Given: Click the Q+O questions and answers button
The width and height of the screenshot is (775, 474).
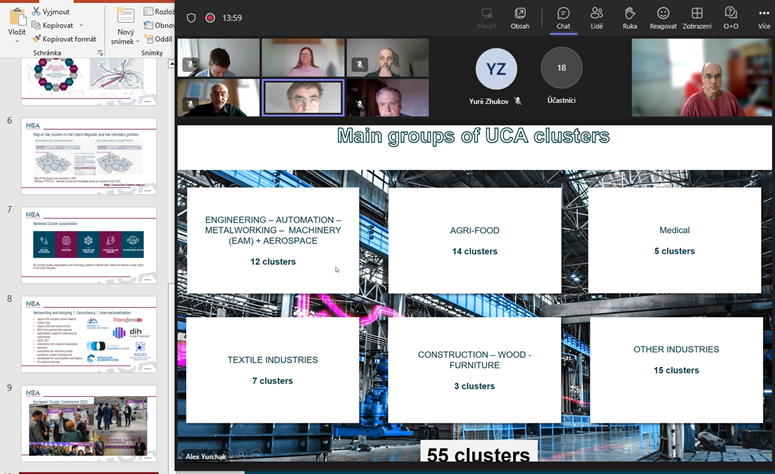Looking at the screenshot, I should (x=731, y=18).
